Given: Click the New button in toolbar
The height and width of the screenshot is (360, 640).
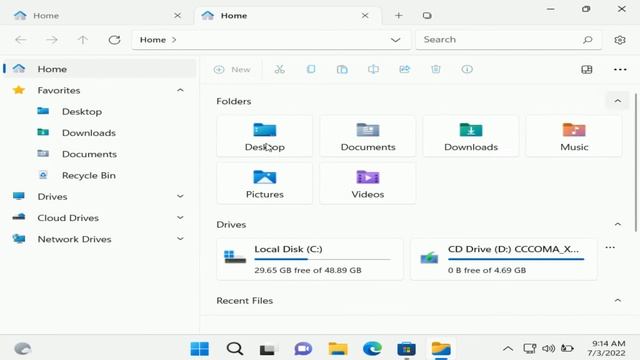Looking at the screenshot, I should pos(232,69).
